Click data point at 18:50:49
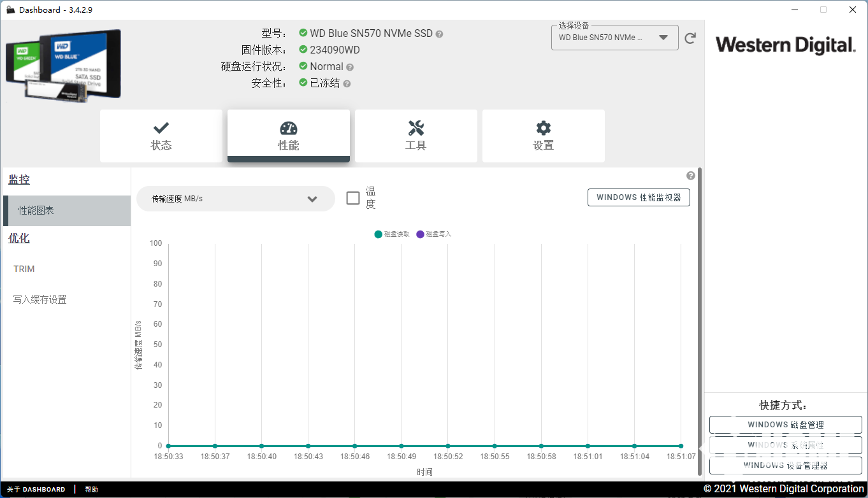Image resolution: width=868 pixels, height=498 pixels. point(401,446)
